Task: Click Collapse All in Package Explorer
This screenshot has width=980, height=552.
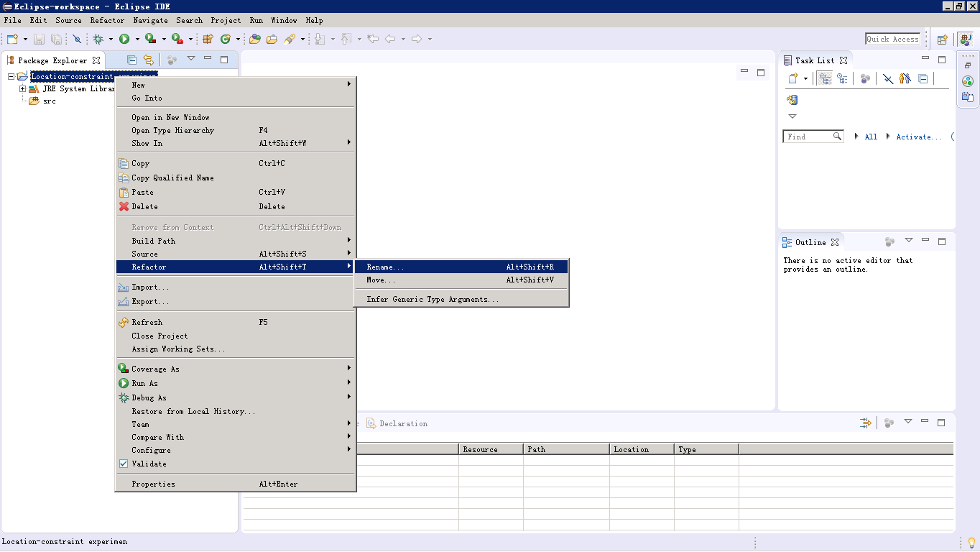Action: [132, 60]
